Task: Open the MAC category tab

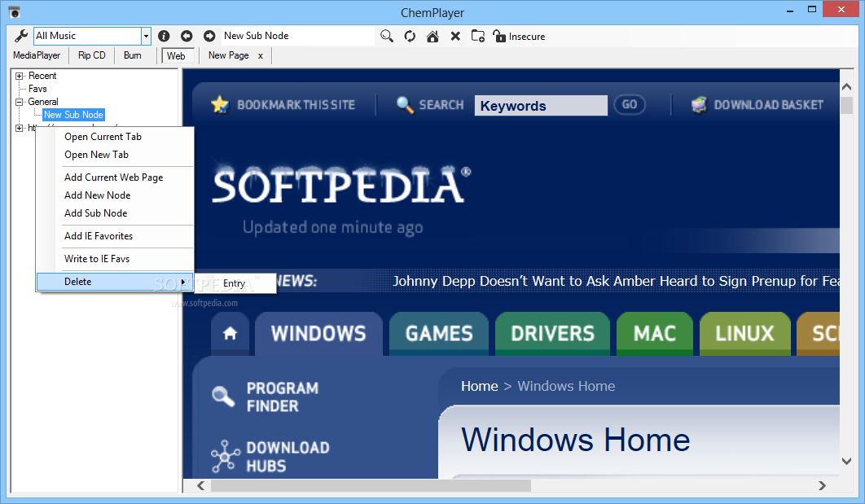Action: 655,333
